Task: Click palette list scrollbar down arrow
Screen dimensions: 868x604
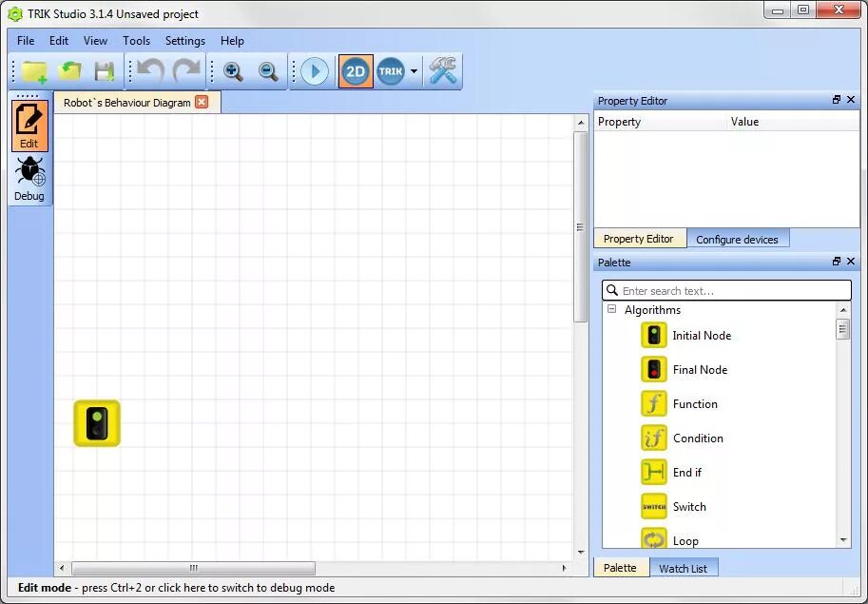Action: click(x=843, y=540)
